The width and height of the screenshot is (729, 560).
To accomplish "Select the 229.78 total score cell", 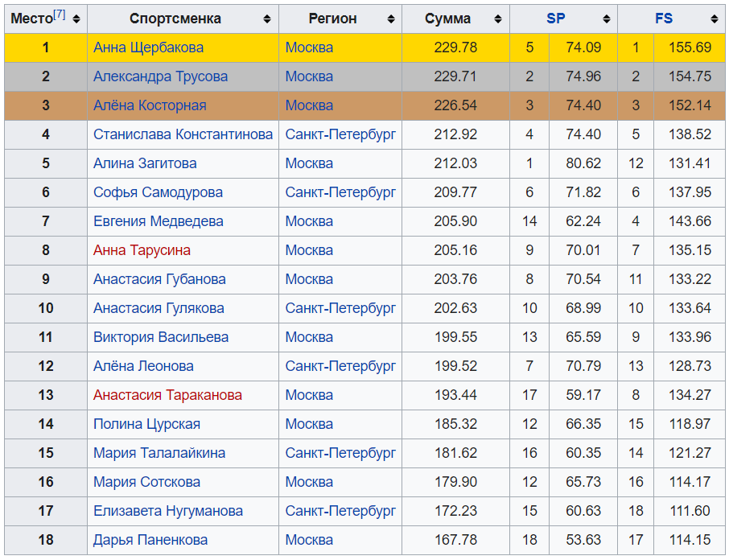I will 455,47.
